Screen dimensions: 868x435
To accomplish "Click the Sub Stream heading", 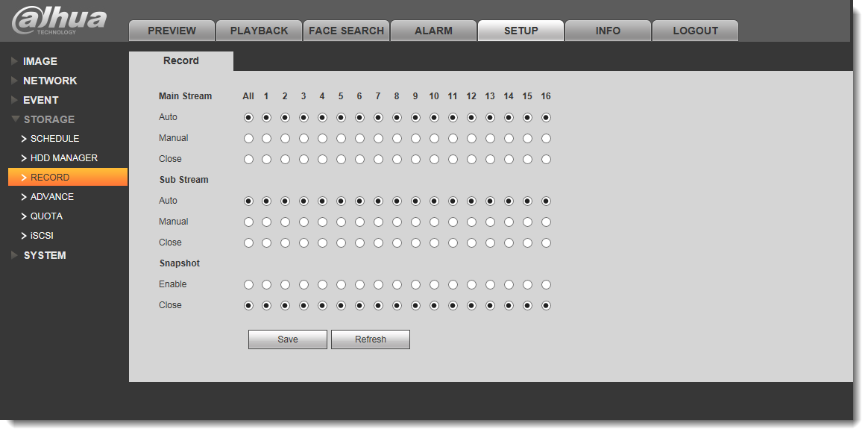I will pos(183,180).
